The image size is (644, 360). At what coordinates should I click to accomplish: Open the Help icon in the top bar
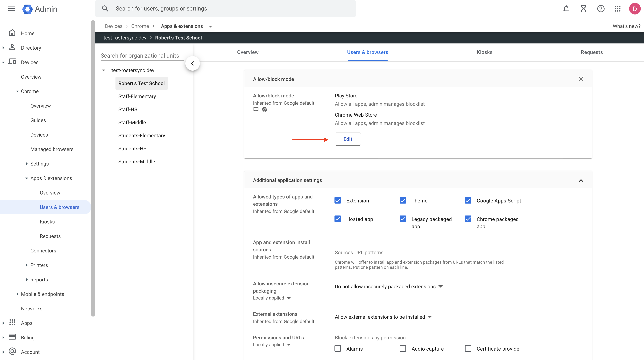coord(601,9)
